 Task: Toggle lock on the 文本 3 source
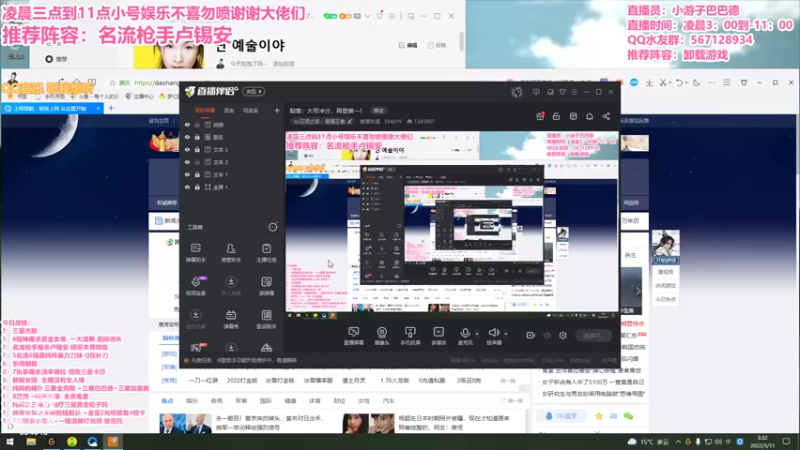pos(197,149)
